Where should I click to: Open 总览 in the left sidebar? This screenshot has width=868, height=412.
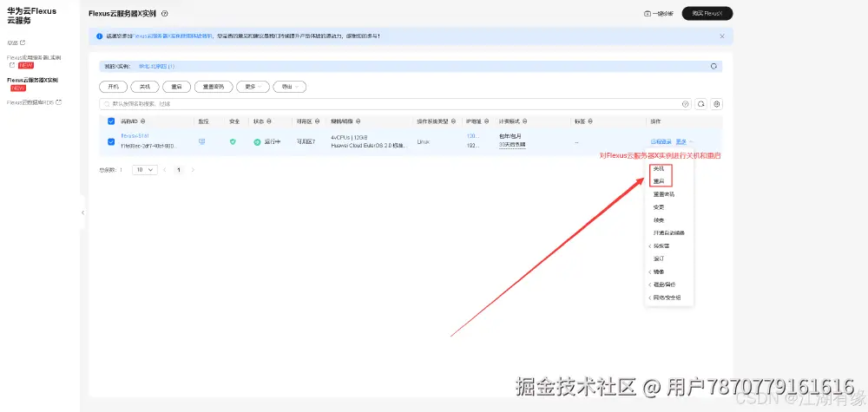point(16,43)
